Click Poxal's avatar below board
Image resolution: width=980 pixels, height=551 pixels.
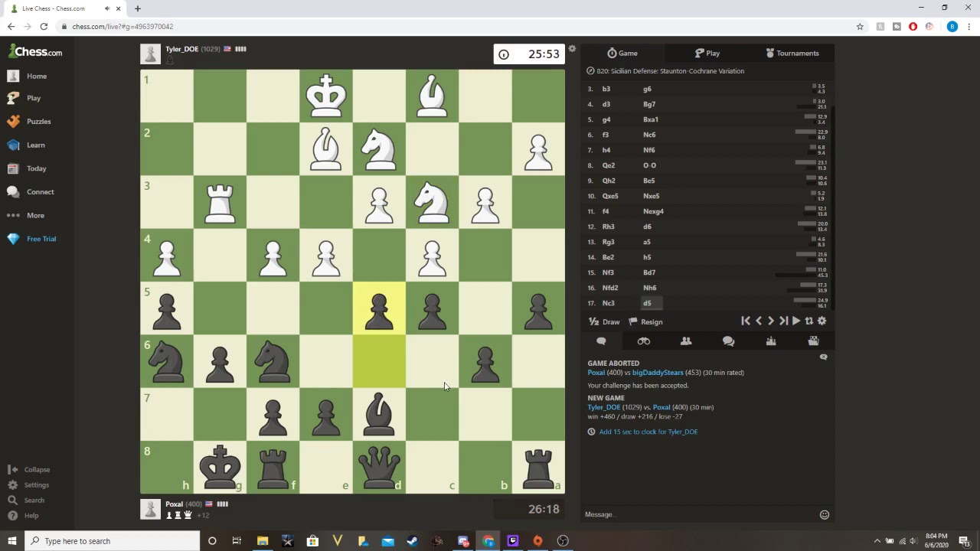point(150,509)
